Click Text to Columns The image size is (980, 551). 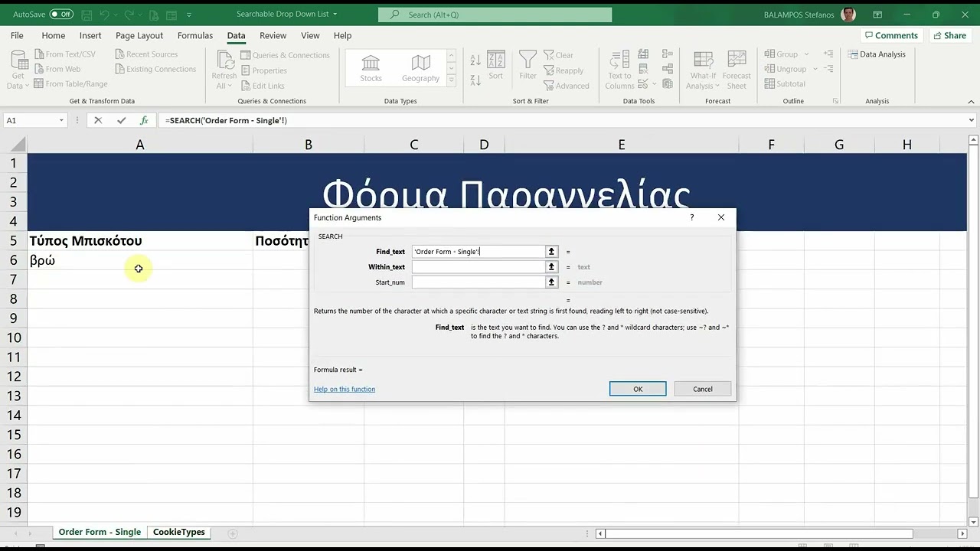pos(619,70)
